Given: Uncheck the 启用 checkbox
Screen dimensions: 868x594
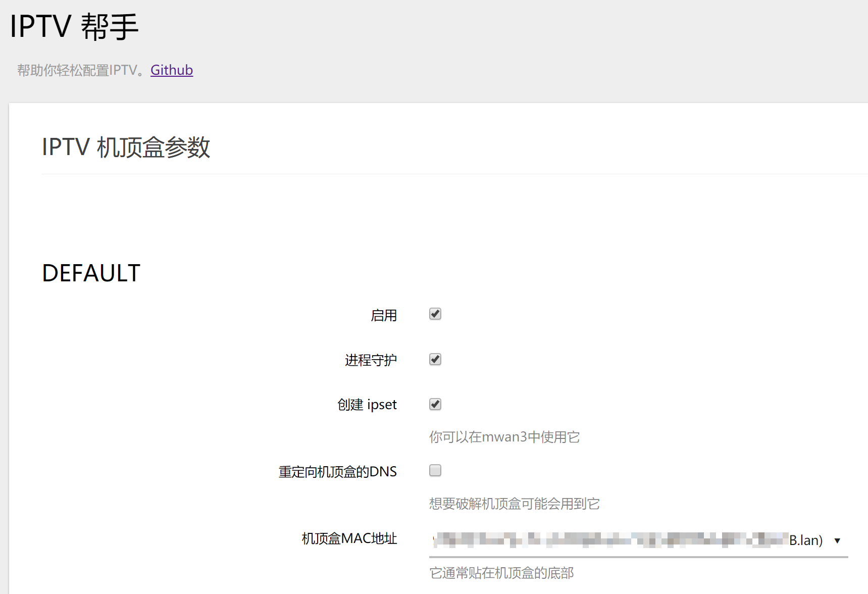Looking at the screenshot, I should (x=435, y=314).
